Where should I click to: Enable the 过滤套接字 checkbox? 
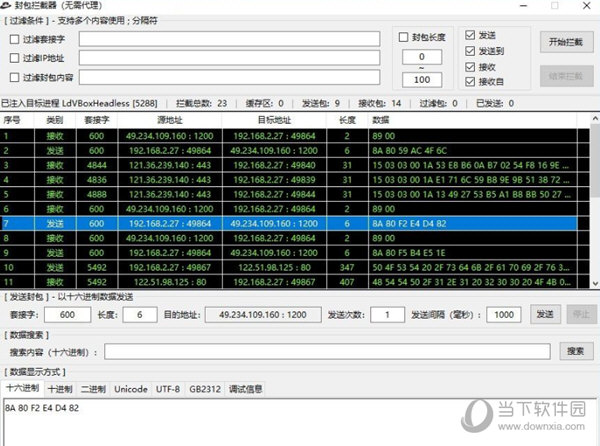(x=14, y=39)
